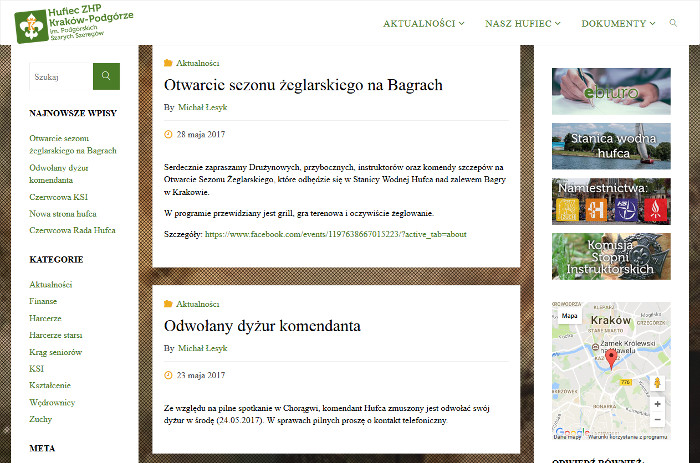Open article title Otwarcie sezonu żeglarskiego na Bagrach
The width and height of the screenshot is (700, 463).
303,85
